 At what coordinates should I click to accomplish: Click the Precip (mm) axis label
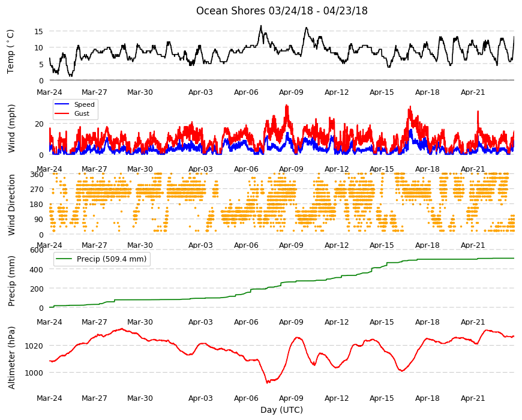tap(11, 281)
